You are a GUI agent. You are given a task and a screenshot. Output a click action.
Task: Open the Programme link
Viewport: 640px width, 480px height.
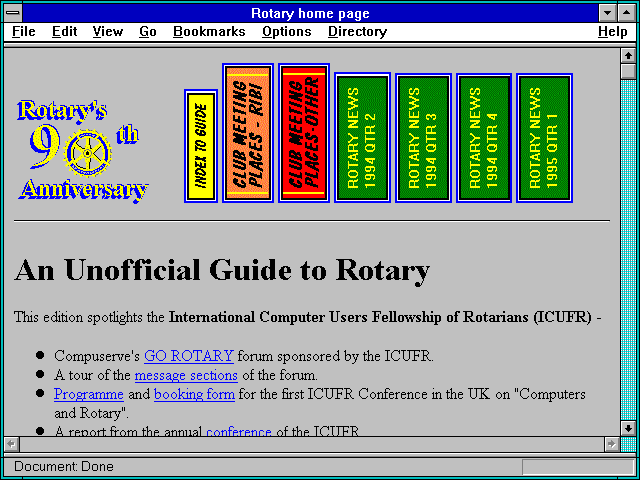click(89, 394)
